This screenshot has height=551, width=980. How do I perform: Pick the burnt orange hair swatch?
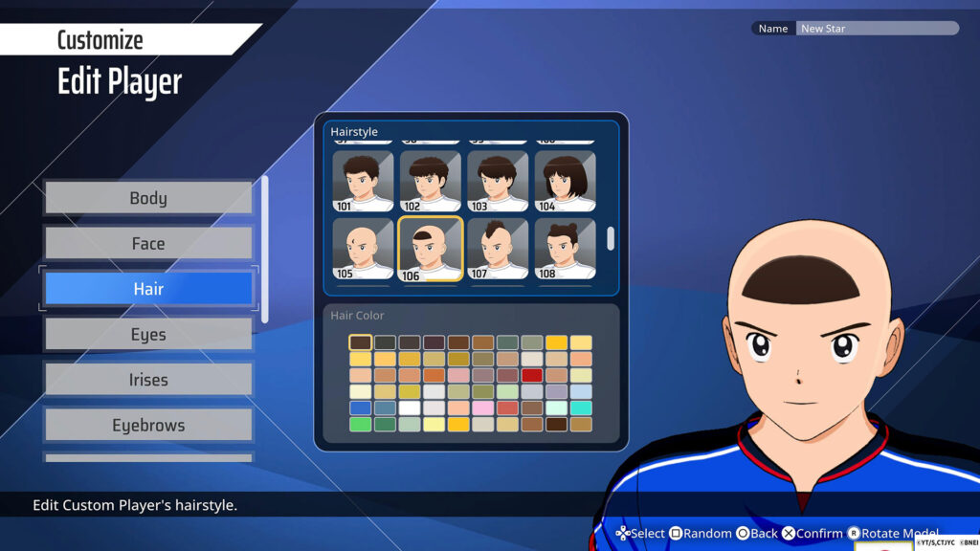pyautogui.click(x=434, y=375)
